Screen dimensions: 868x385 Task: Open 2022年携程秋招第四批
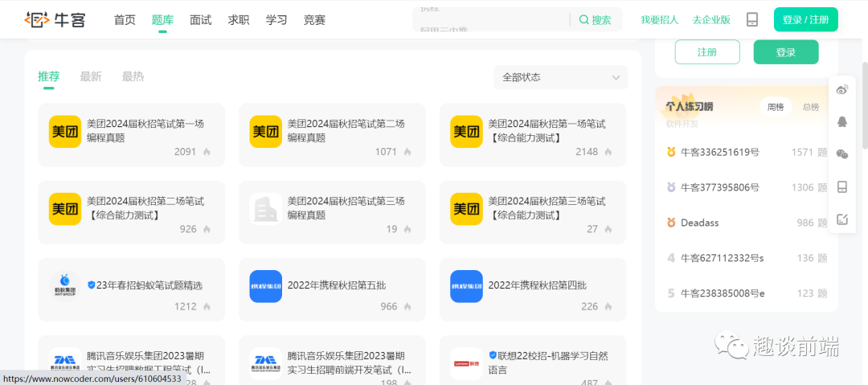[x=538, y=286]
